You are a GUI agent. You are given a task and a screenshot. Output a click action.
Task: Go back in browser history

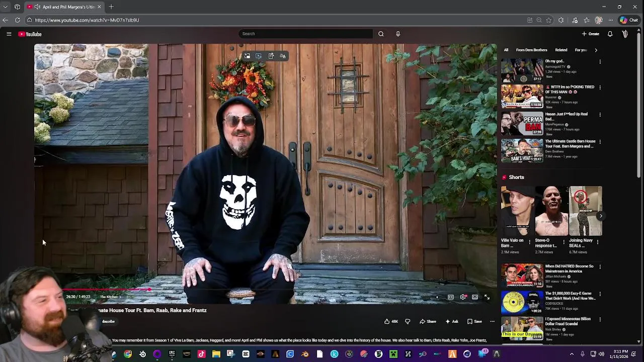coord(5,20)
